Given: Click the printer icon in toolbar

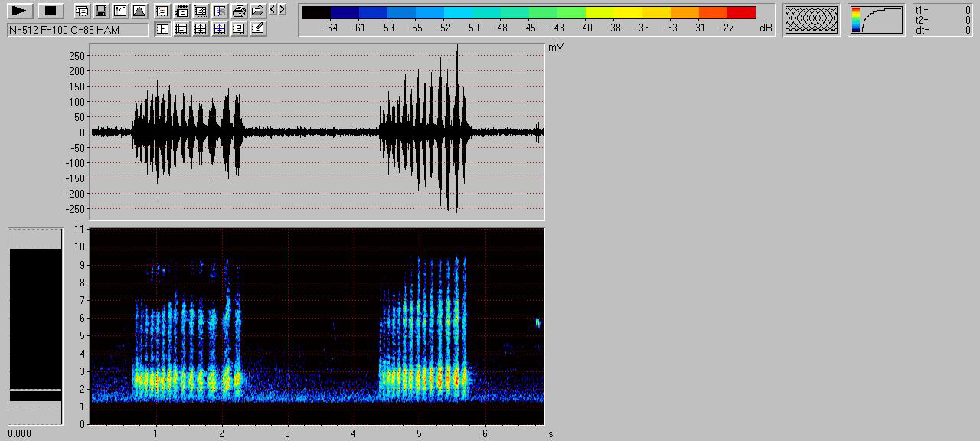Looking at the screenshot, I should point(239,11).
